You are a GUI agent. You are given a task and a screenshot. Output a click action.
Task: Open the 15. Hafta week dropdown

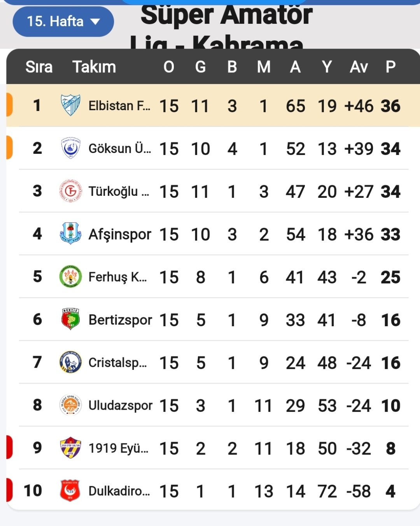point(63,21)
